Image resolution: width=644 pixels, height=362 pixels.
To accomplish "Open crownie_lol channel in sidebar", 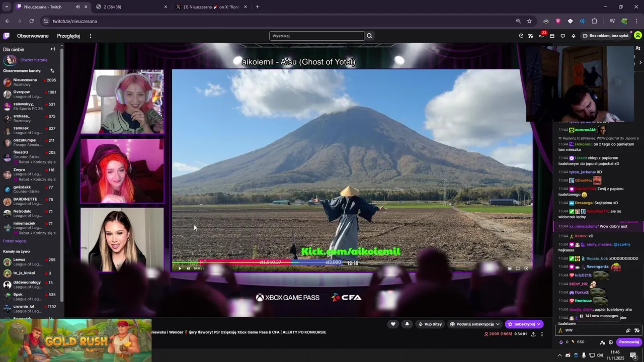I will tap(30, 308).
